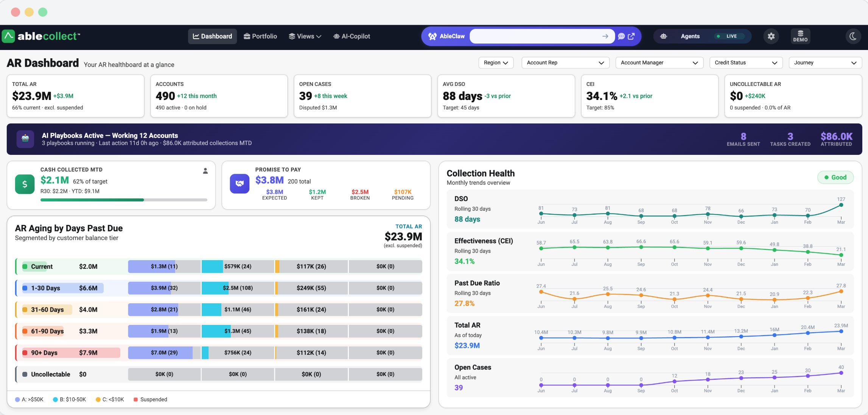
Task: Click the AI Playbooks robot icon
Action: (x=25, y=139)
